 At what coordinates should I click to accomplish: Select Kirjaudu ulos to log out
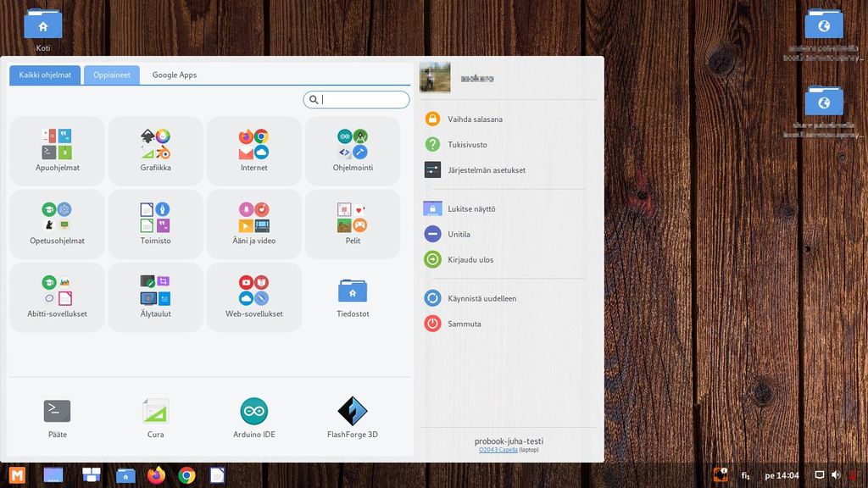(x=470, y=260)
